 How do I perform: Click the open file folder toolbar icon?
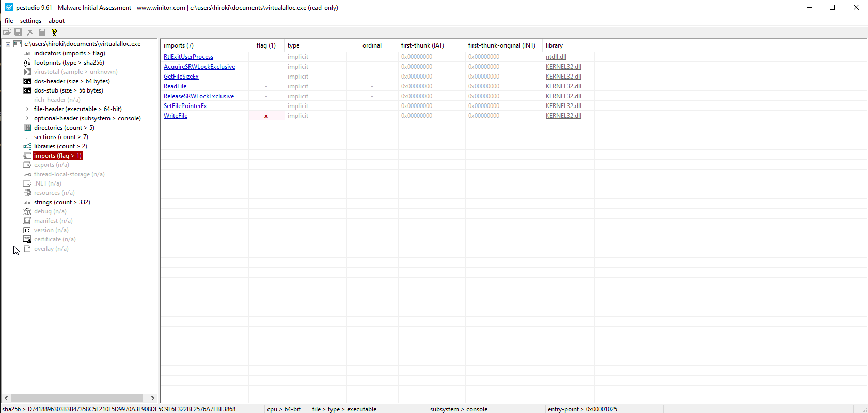coord(7,32)
